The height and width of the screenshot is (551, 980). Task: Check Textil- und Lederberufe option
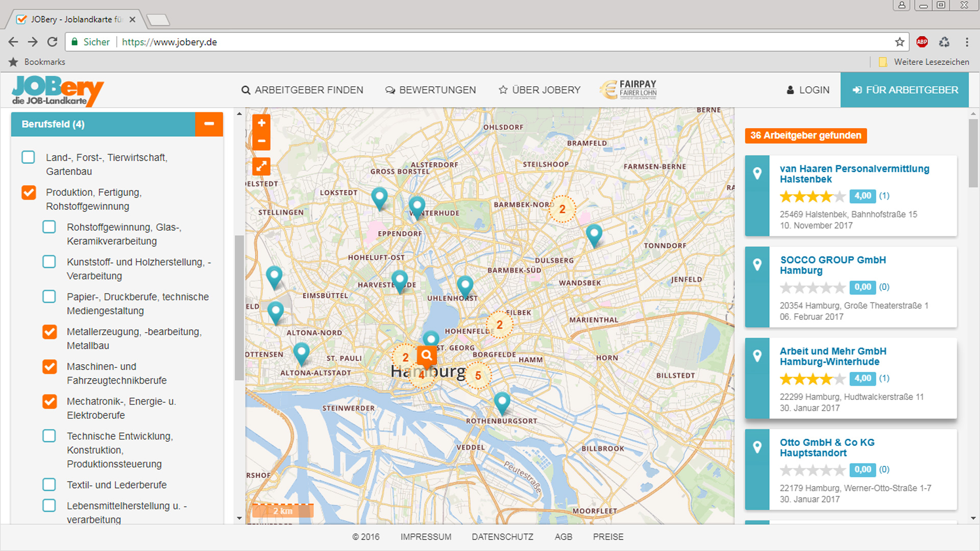[50, 485]
